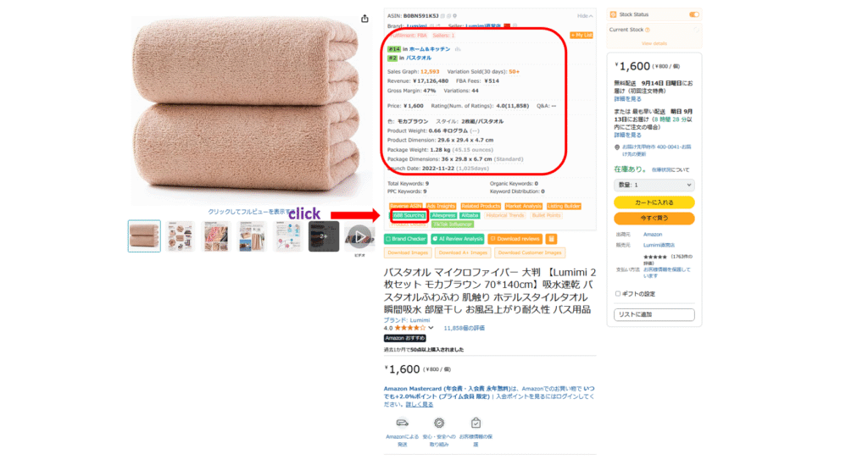Play the product video thumbnail
The width and height of the screenshot is (868, 460).
pos(359,236)
